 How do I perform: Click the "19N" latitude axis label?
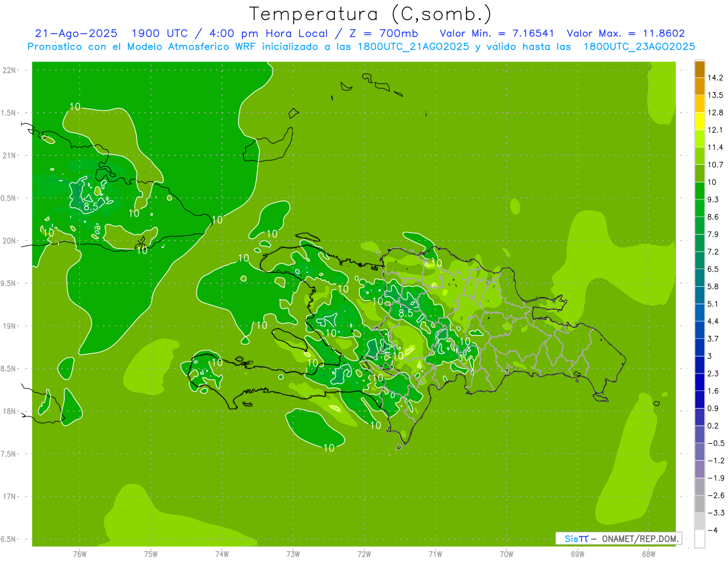10,326
